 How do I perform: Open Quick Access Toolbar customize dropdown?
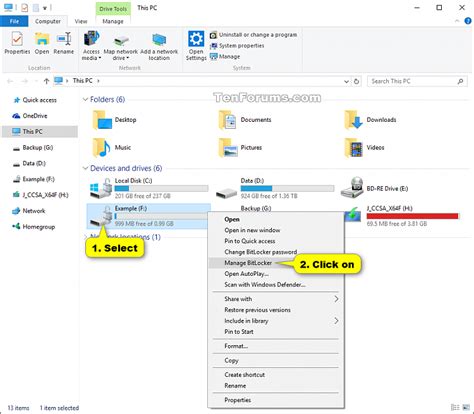click(45, 8)
